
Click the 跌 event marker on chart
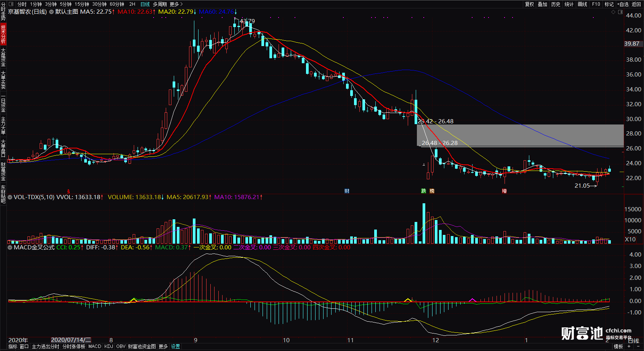423,191
